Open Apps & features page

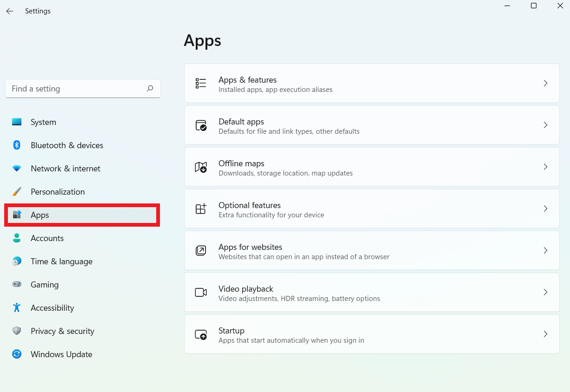(372, 83)
